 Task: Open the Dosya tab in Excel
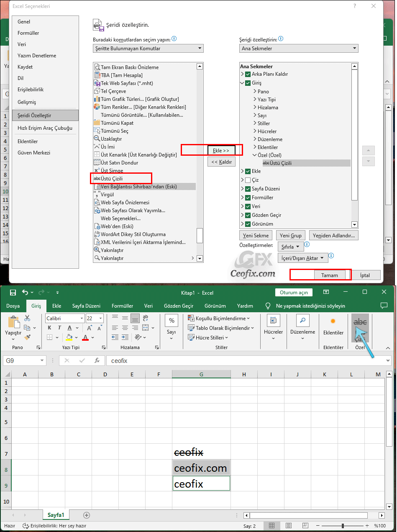click(x=13, y=306)
